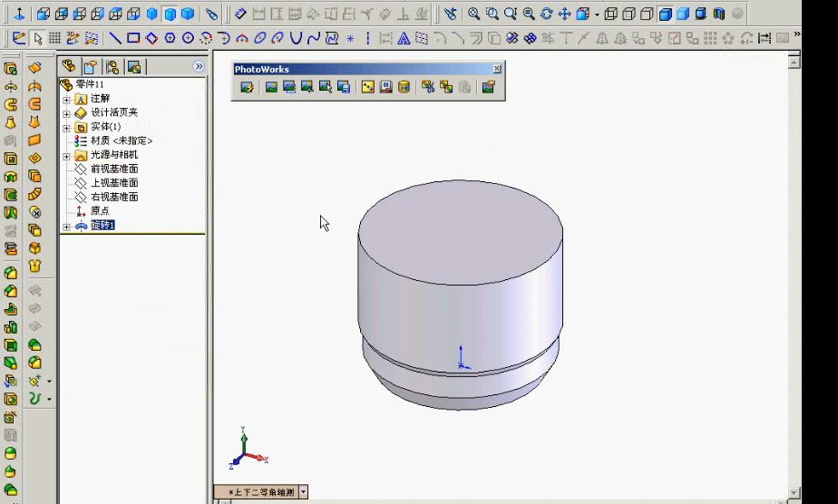838x504 pixels.
Task: Select the 旋转1 feature in tree
Action: click(x=102, y=226)
